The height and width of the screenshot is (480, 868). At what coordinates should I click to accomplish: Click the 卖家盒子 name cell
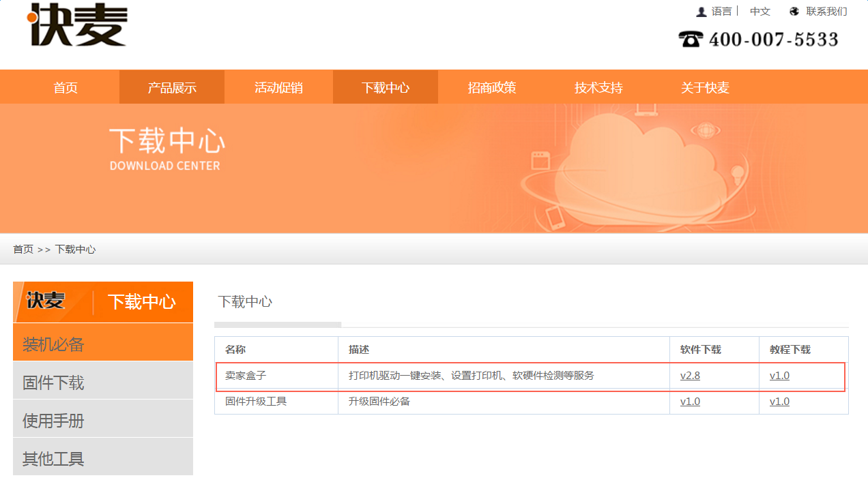(x=276, y=376)
